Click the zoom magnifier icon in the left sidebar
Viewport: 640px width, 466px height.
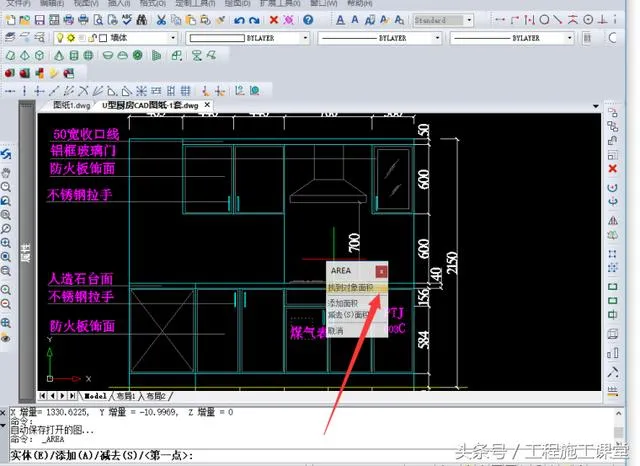tap(6, 186)
